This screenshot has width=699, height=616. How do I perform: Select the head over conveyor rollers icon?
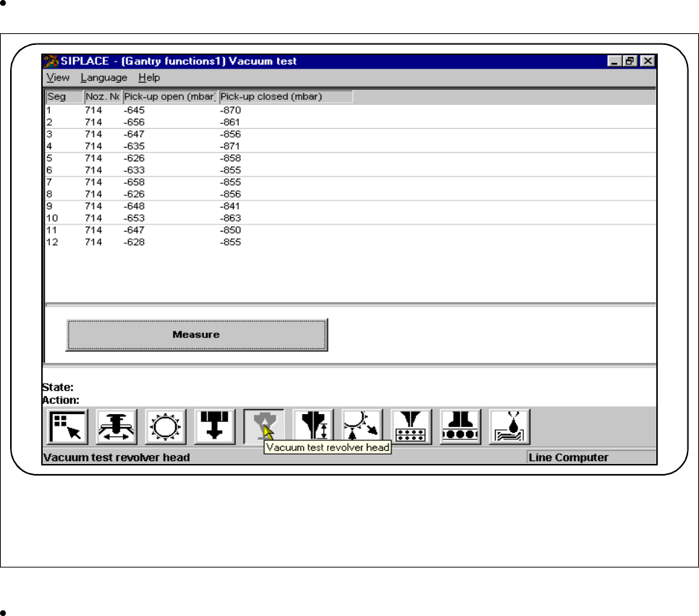pos(460,427)
